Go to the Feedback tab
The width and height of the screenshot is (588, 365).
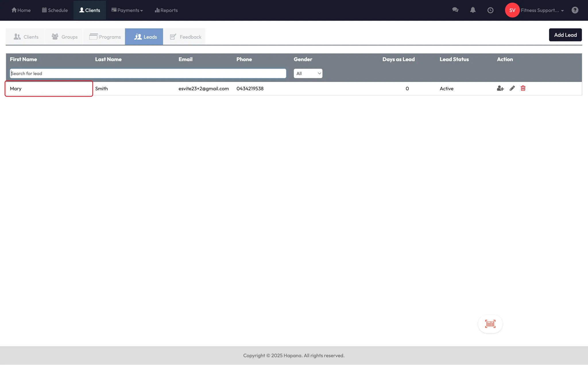click(x=185, y=37)
